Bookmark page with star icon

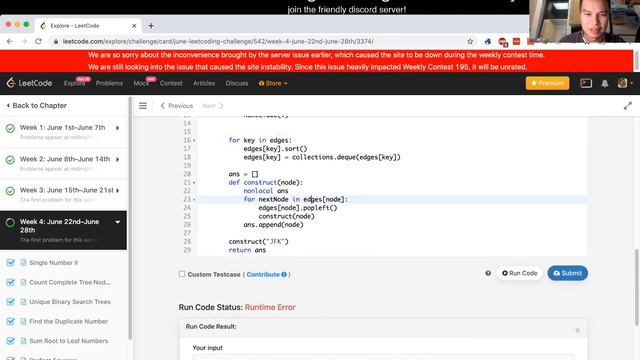pos(470,41)
